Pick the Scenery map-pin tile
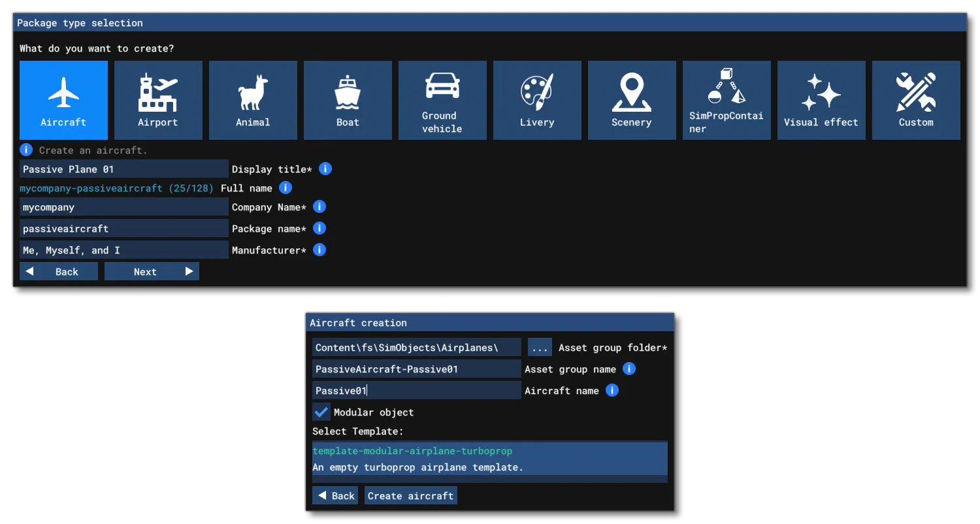 tap(632, 100)
